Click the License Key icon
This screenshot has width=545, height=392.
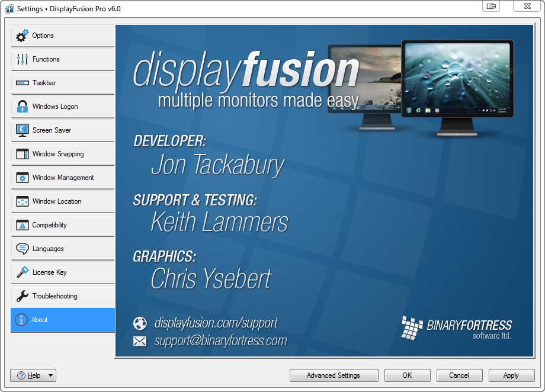pos(23,272)
